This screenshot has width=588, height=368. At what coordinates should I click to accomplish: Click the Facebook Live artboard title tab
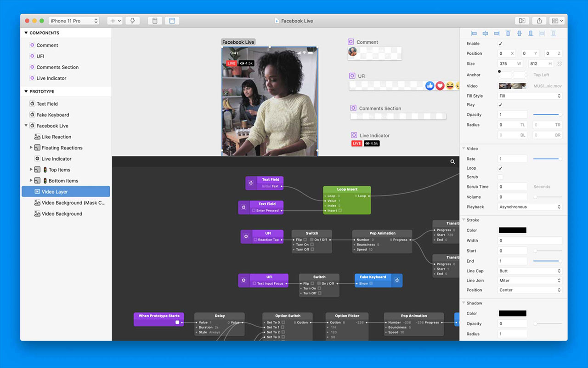(238, 41)
